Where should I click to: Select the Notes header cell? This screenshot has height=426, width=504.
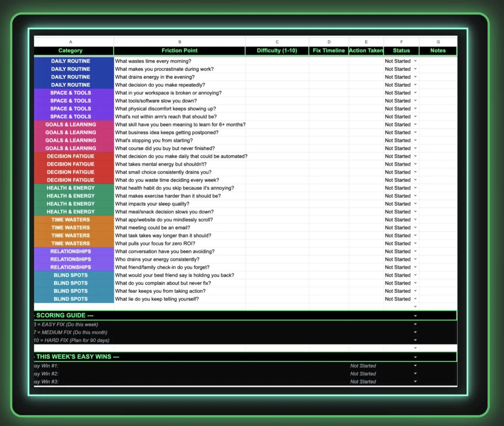pyautogui.click(x=438, y=50)
